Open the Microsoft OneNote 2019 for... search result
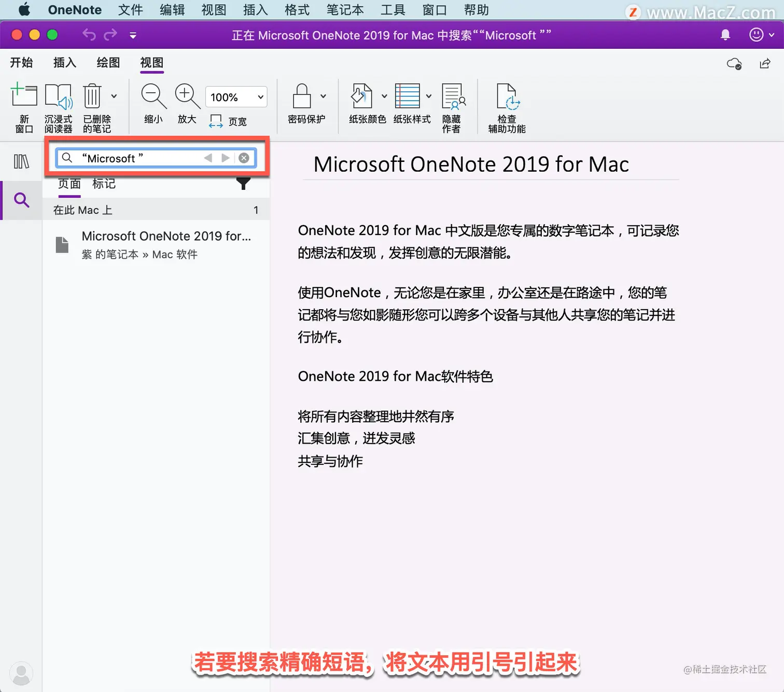784x692 pixels. pyautogui.click(x=156, y=245)
